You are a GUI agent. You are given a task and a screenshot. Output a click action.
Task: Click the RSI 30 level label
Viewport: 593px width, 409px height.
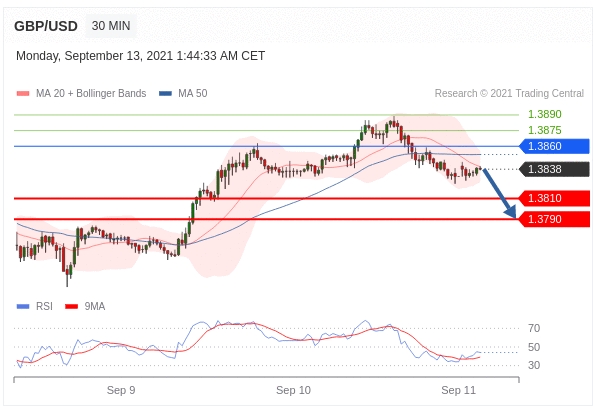coord(534,365)
